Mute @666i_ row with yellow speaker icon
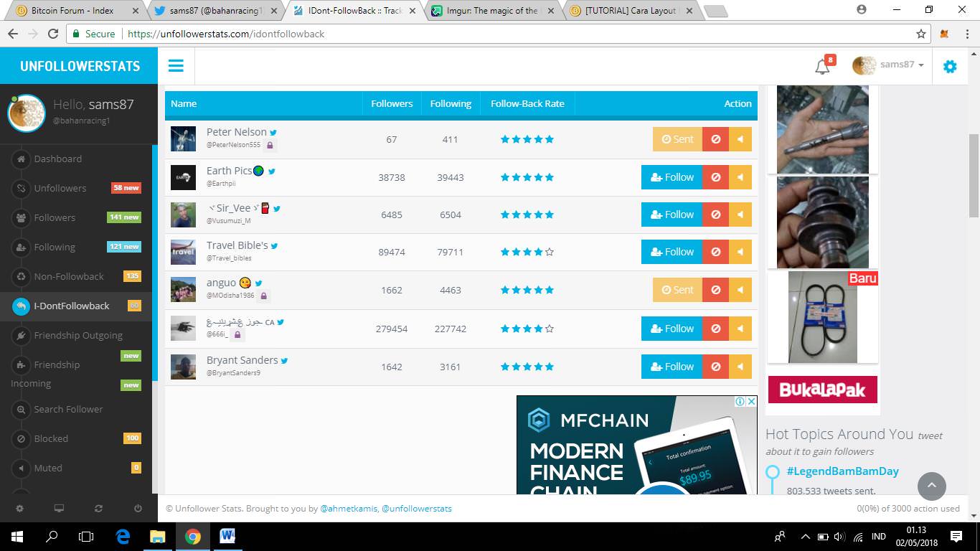 tap(740, 329)
